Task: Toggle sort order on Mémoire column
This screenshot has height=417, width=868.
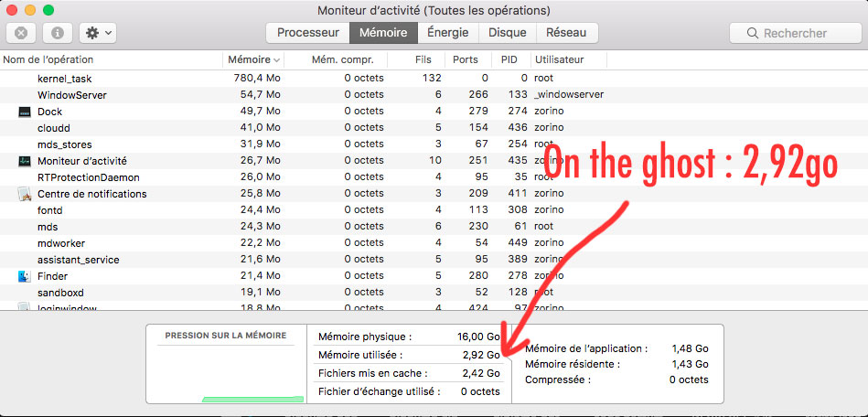Action: click(x=253, y=59)
